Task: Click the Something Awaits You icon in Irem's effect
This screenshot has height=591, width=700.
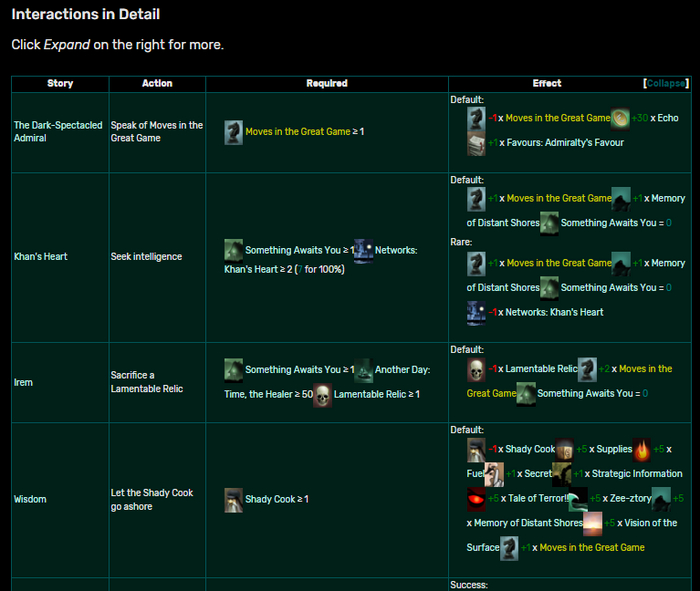Action: coord(526,394)
